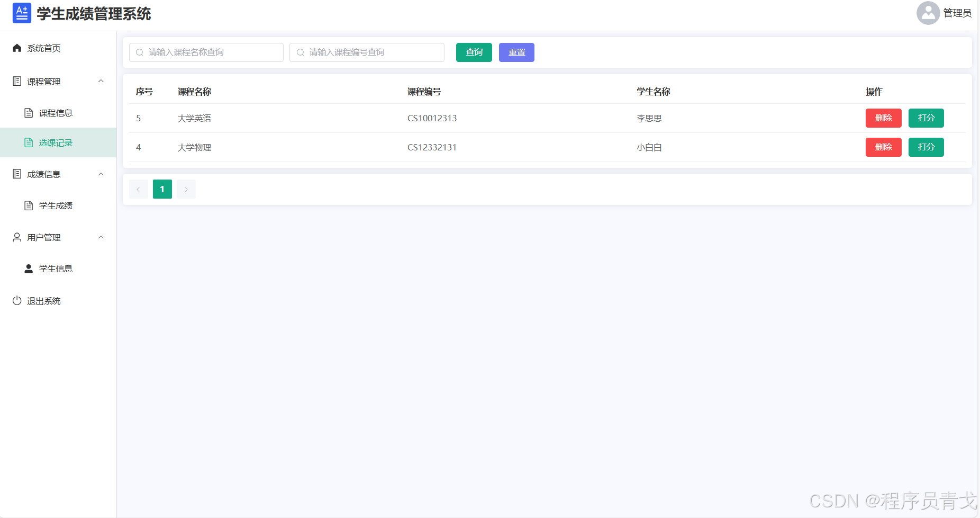Click the search icon in course number field
Screen dimensions: 980x518
click(x=301, y=52)
